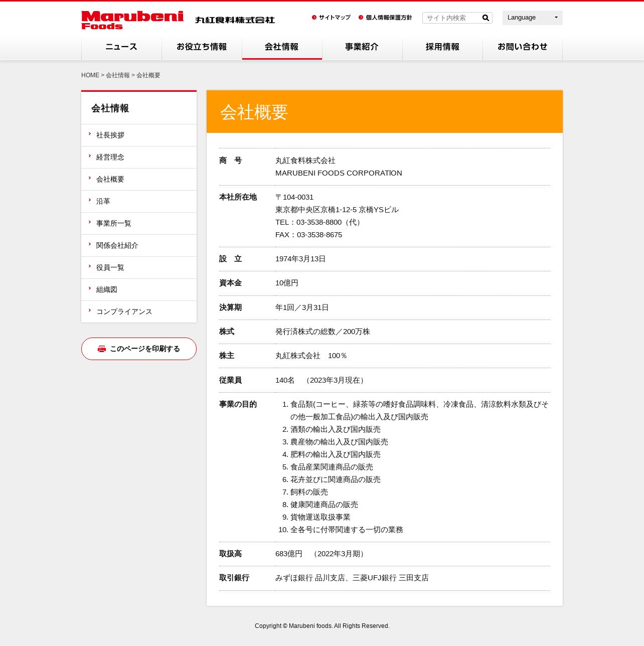Image resolution: width=644 pixels, height=646 pixels.
Task: Click the TEL：03-3538-8800 text
Action: [x=318, y=222]
